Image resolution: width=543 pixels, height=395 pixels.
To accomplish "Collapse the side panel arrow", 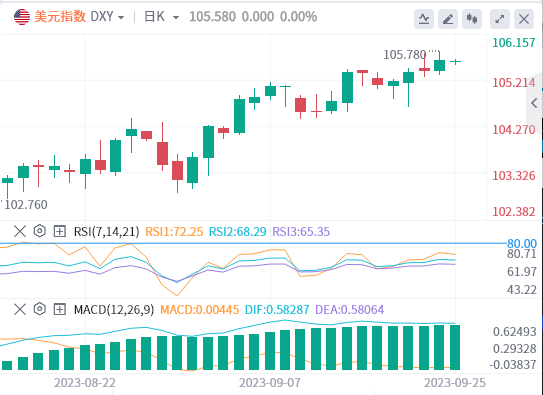I will click(534, 103).
